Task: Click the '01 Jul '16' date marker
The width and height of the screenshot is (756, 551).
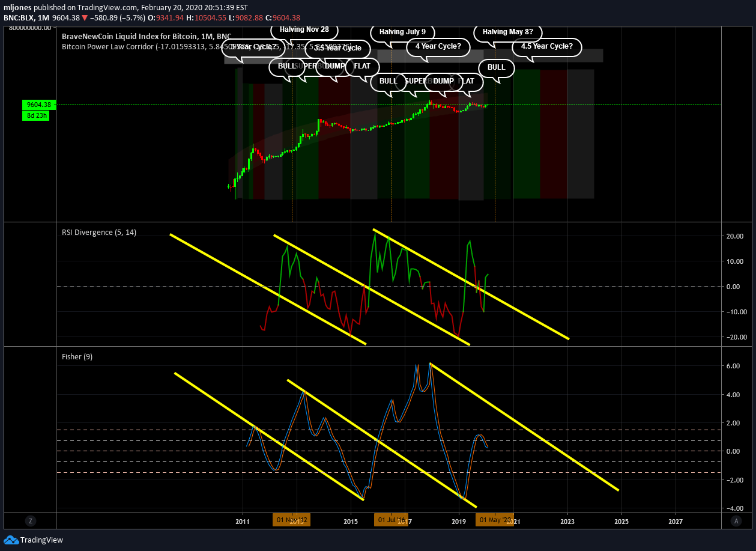Action: click(392, 520)
